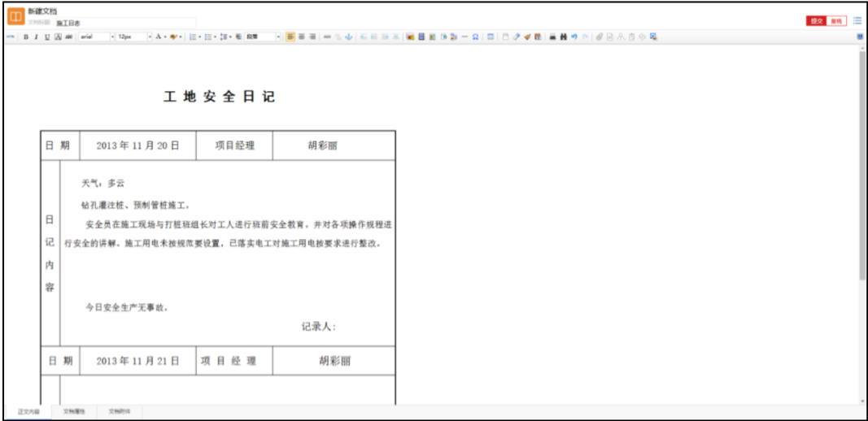Toggle strikethrough formatting
The image size is (868, 421).
click(x=68, y=37)
